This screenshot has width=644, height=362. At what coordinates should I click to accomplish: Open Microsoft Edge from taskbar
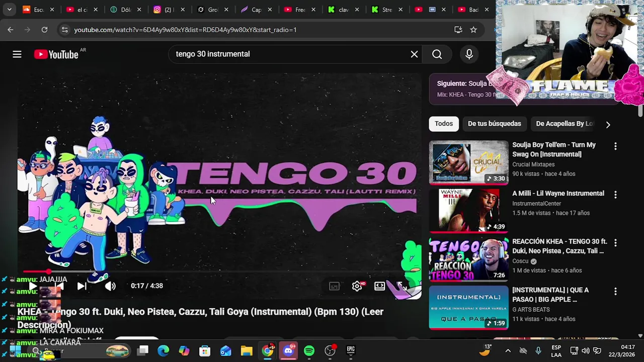click(164, 350)
